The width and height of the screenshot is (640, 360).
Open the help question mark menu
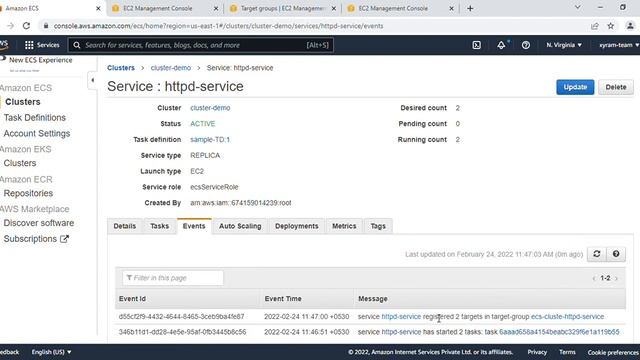[x=526, y=45]
